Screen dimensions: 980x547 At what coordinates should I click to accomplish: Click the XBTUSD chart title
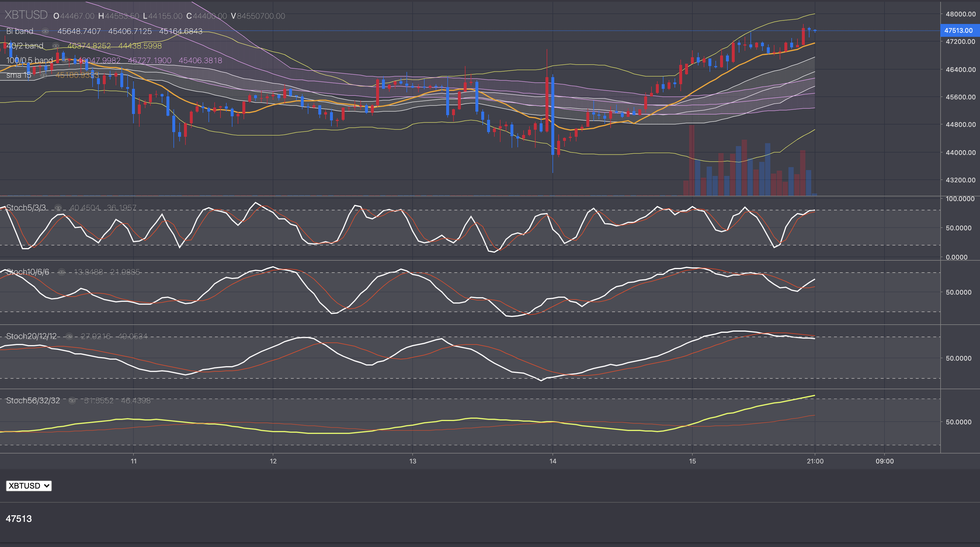[26, 15]
